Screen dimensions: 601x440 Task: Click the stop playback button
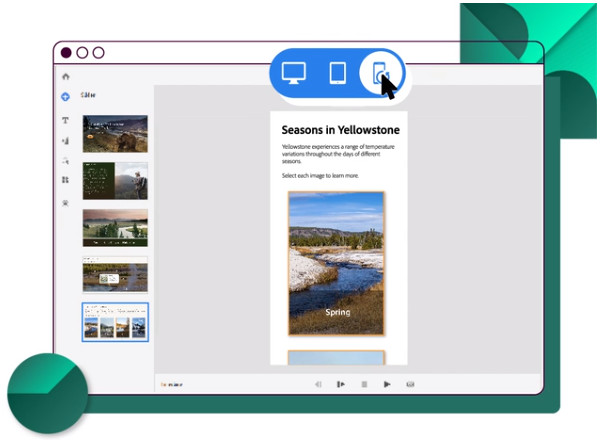point(364,384)
